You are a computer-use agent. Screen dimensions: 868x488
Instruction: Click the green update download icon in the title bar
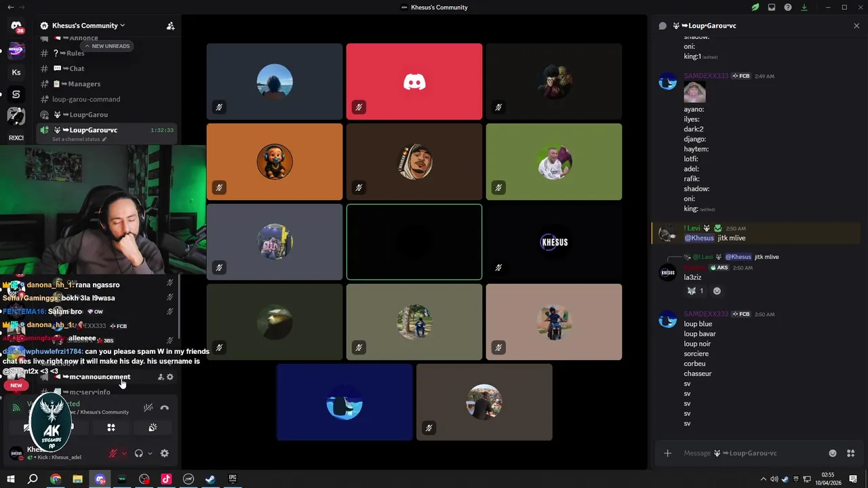[x=804, y=7]
